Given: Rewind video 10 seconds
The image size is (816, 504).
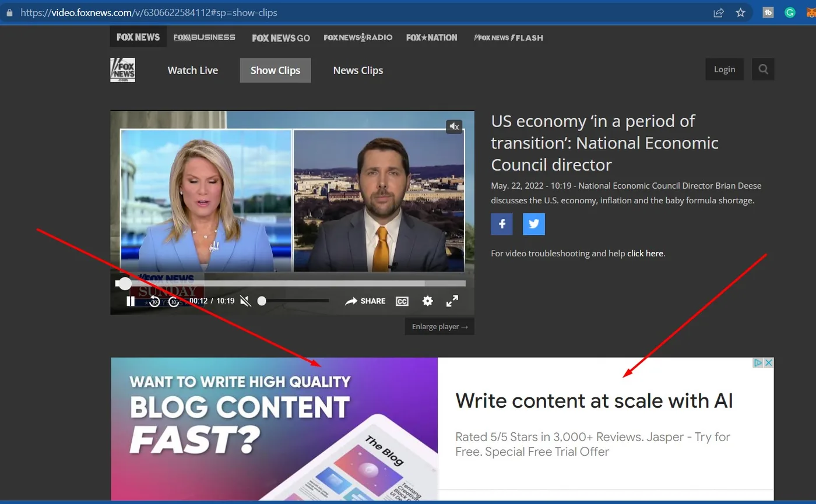Looking at the screenshot, I should [x=154, y=301].
